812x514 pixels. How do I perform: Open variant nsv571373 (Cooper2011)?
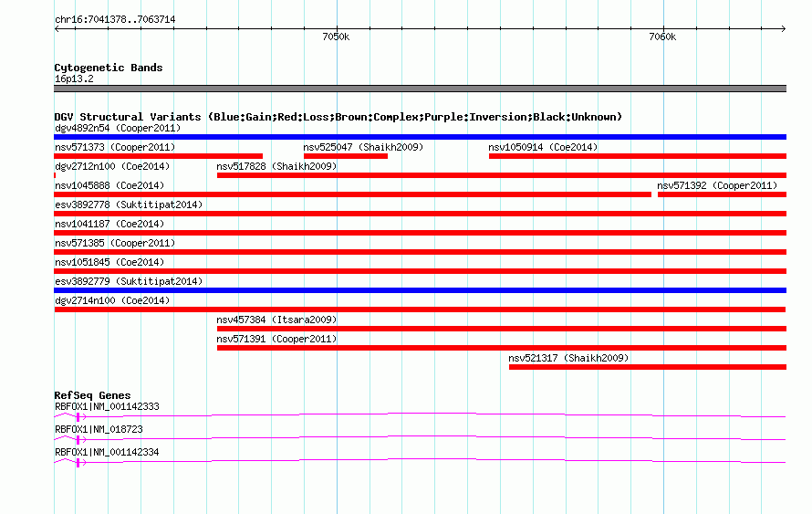click(115, 147)
